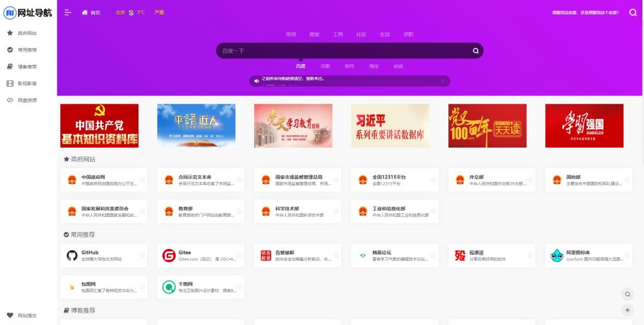Choose 软件 as the search engine
The height and width of the screenshot is (325, 644).
coord(350,66)
